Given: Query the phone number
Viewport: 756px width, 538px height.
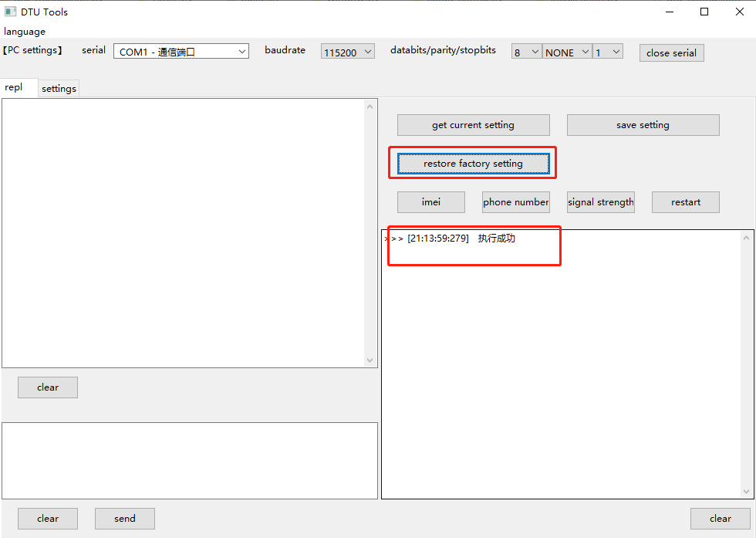Looking at the screenshot, I should point(515,201).
